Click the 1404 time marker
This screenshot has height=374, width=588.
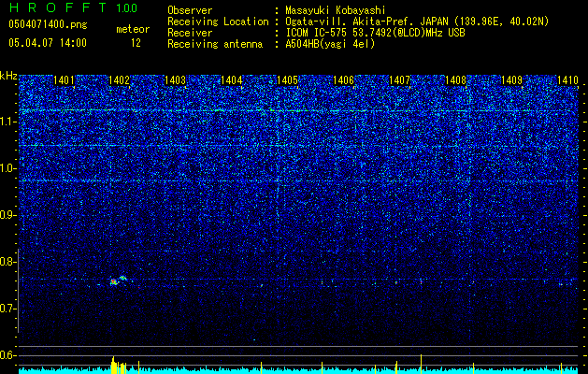click(232, 79)
